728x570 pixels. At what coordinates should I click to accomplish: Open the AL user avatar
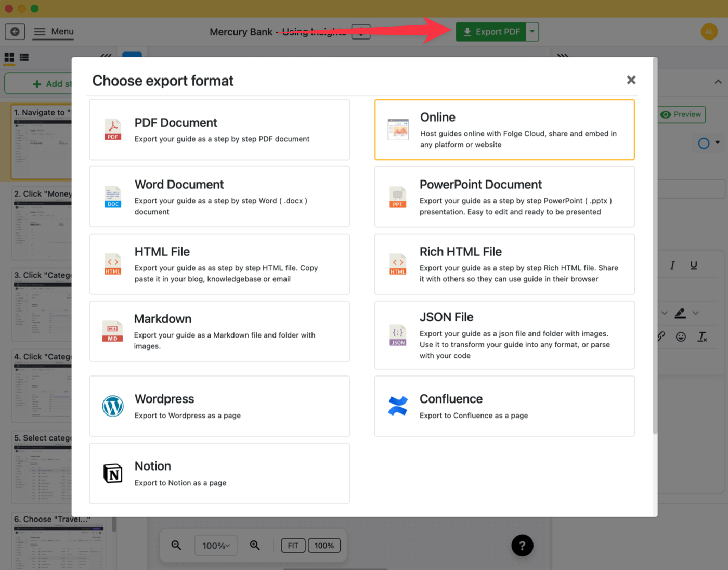tap(709, 32)
